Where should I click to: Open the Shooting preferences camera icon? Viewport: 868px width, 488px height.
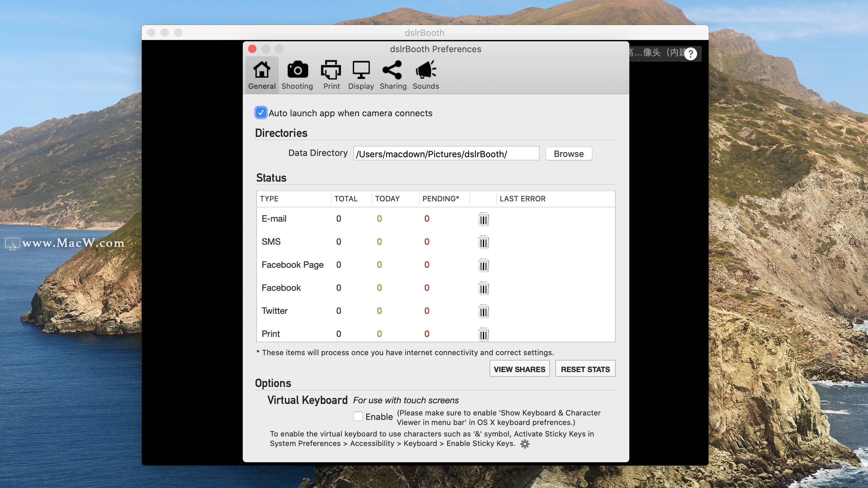tap(297, 70)
